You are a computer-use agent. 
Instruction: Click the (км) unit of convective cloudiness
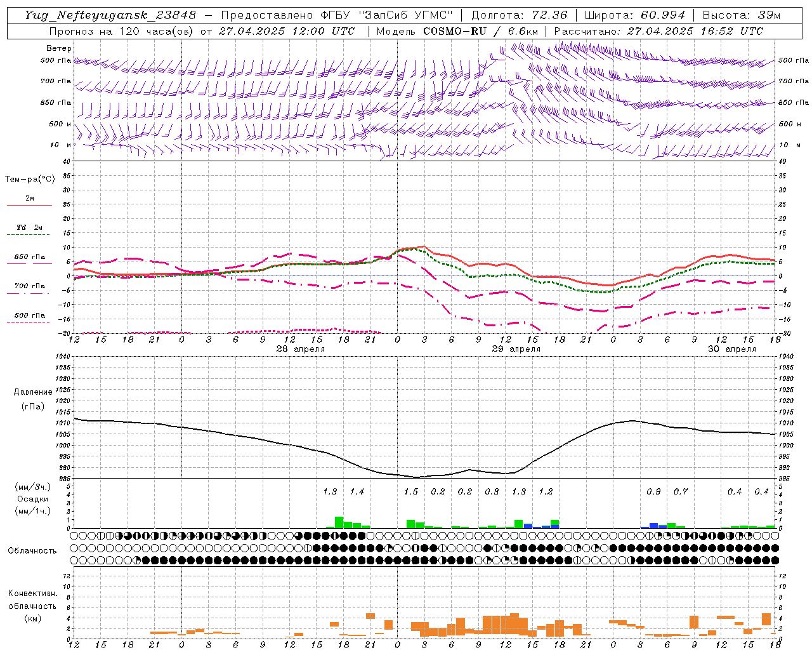32,618
